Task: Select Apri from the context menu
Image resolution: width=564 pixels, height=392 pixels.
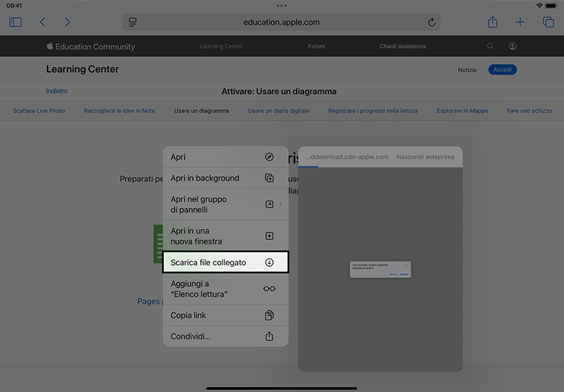Action: 225,157
